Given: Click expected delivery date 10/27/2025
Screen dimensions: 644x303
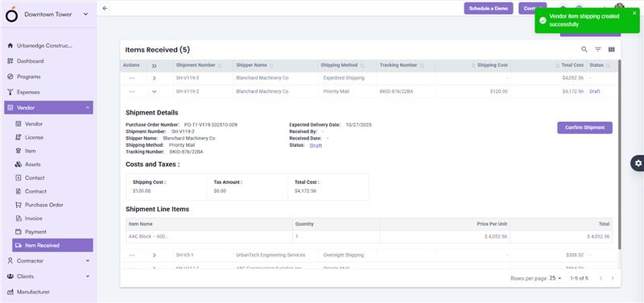Looking at the screenshot, I should (x=358, y=125).
